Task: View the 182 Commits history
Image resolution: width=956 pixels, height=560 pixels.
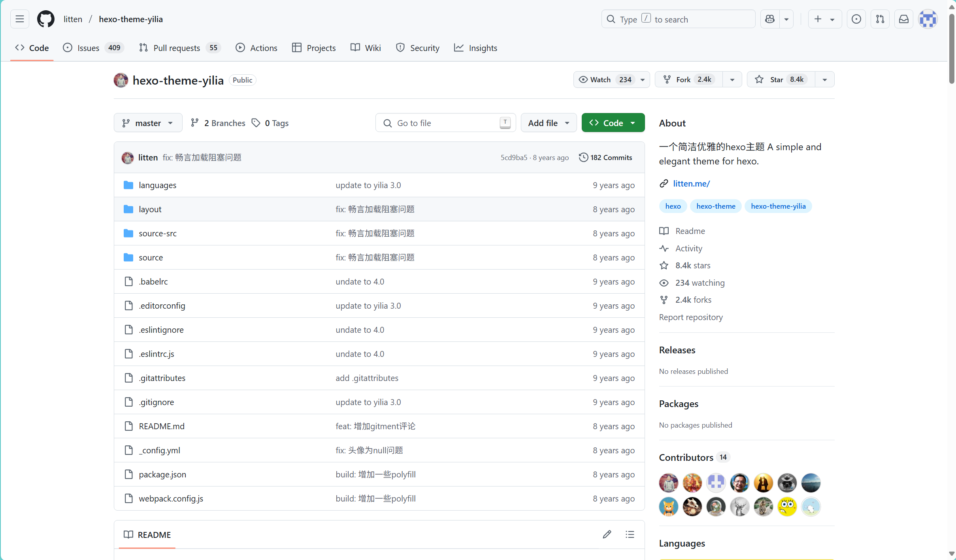Action: (x=606, y=157)
